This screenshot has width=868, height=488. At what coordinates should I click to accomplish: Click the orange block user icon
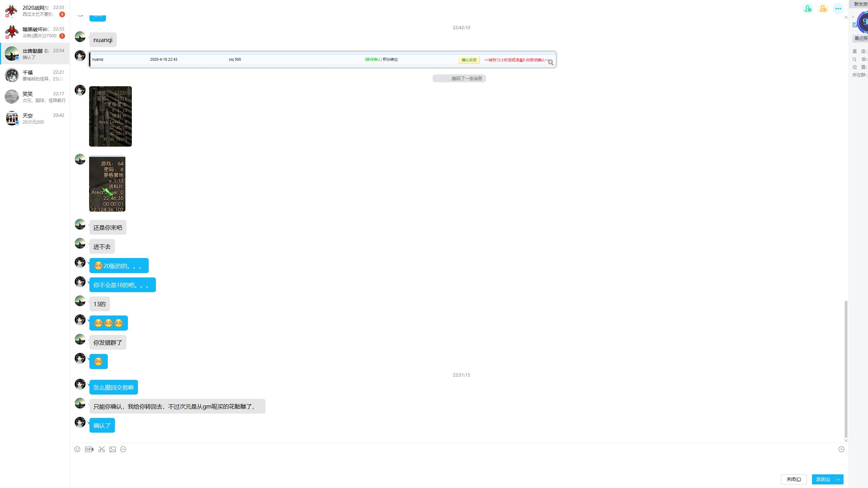(x=823, y=9)
